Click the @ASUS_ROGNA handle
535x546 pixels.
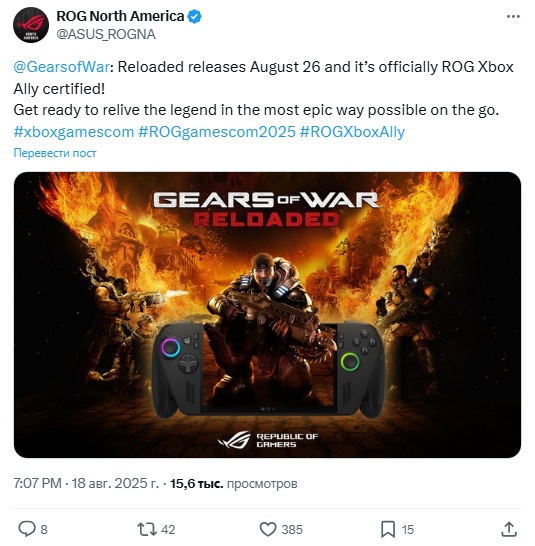click(106, 34)
